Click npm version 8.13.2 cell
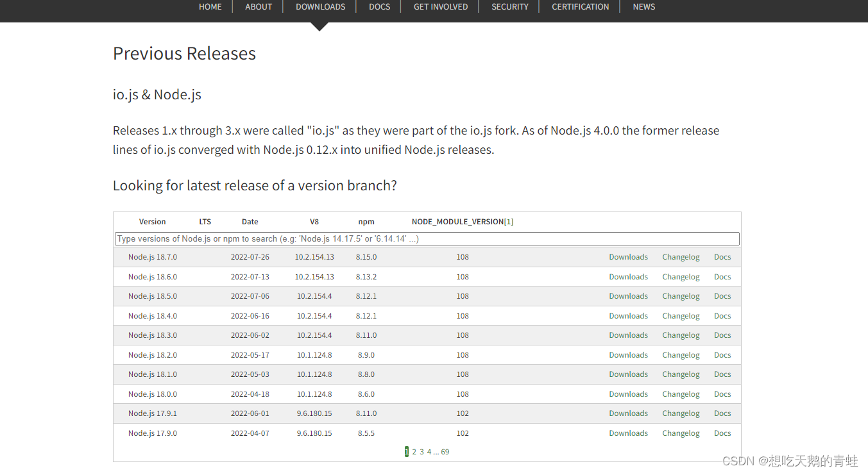The width and height of the screenshot is (868, 473). (366, 277)
